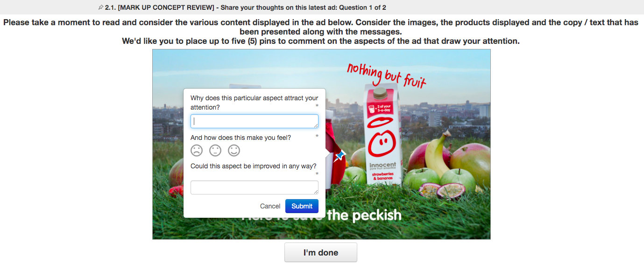The height and width of the screenshot is (263, 644).
Task: Cancel the pin comment popup
Action: (x=270, y=206)
